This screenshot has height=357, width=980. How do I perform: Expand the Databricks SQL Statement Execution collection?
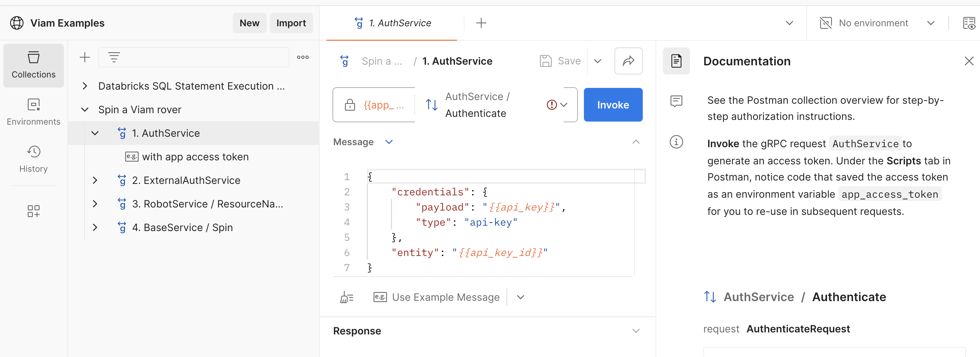(85, 86)
